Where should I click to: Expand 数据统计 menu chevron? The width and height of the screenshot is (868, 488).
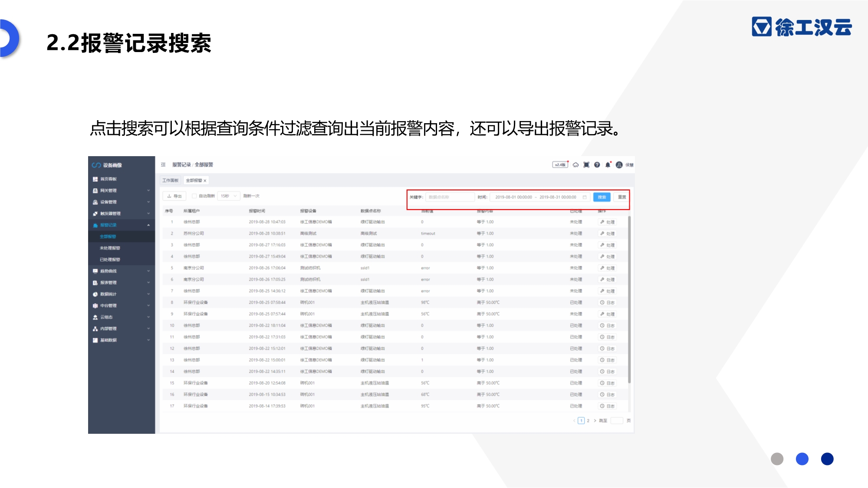point(148,294)
